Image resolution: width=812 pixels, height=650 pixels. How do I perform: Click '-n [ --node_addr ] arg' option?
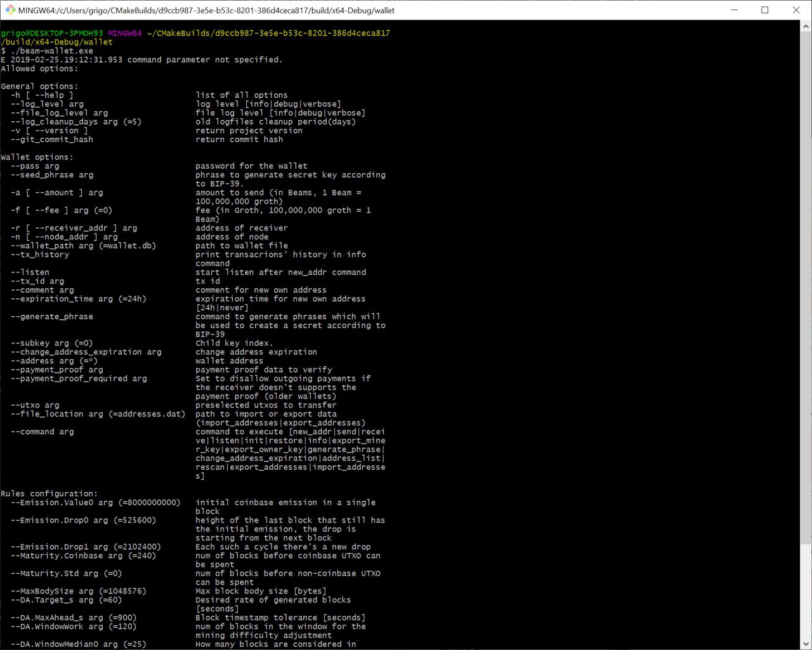click(64, 237)
